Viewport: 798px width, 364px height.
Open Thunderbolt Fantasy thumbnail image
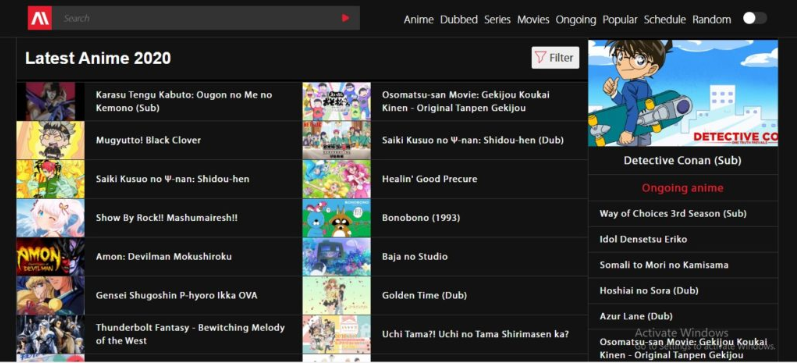tap(50, 334)
